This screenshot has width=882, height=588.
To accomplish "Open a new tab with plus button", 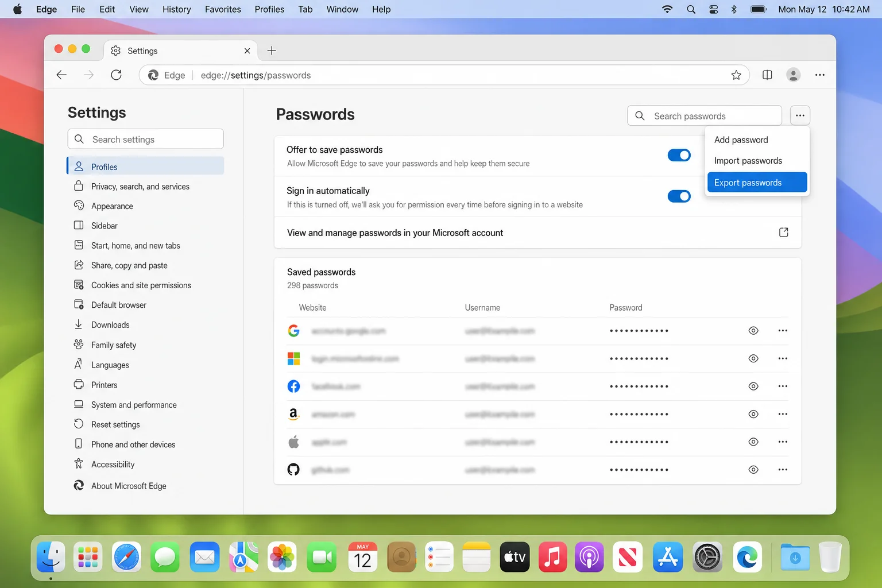I will point(272,51).
